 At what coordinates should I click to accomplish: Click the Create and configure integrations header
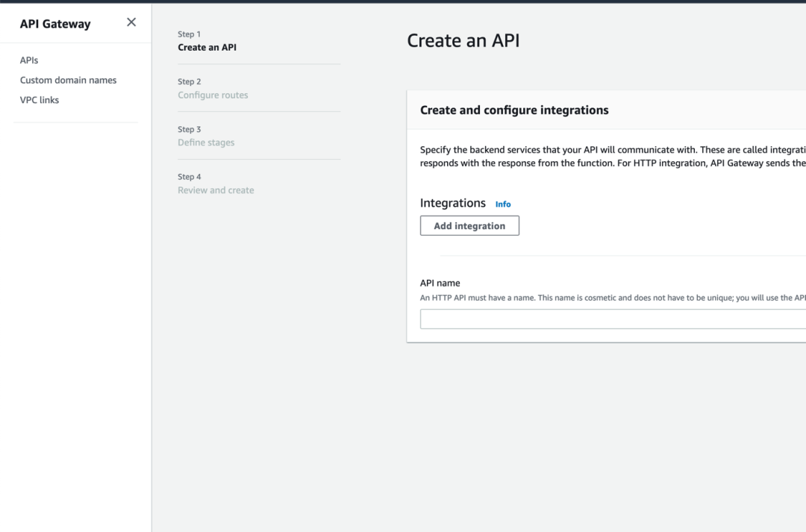click(x=514, y=110)
